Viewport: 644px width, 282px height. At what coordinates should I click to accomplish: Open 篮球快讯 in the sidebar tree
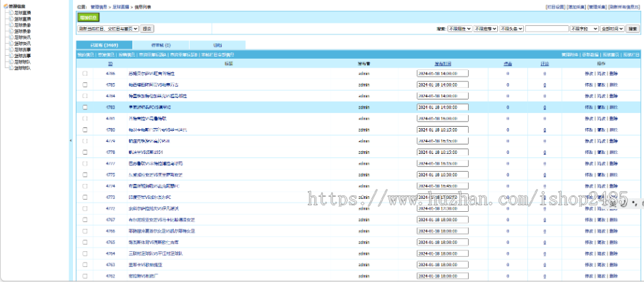(x=23, y=44)
